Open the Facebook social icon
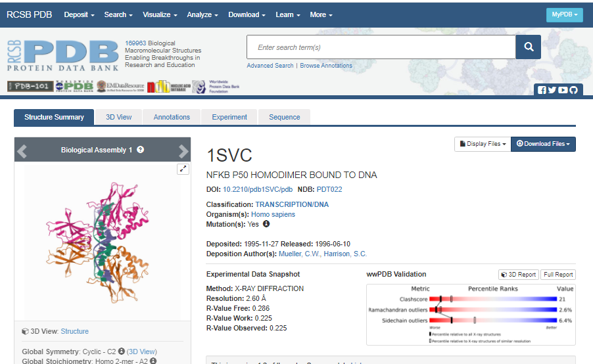This screenshot has height=364, width=593. tap(542, 91)
